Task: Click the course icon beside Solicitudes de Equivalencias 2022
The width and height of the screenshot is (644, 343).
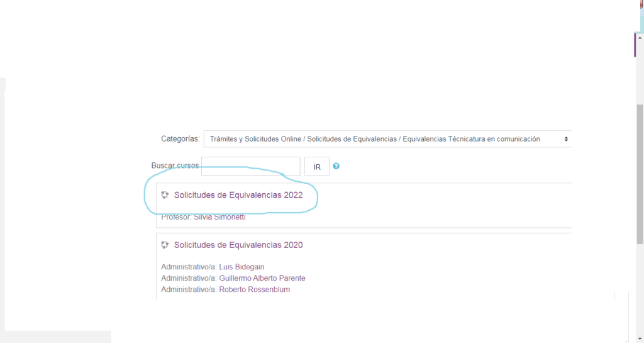Action: tap(165, 195)
